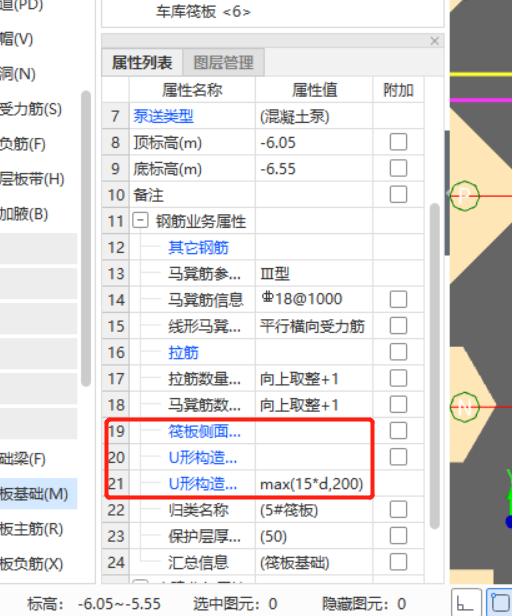Click the 属性值 column header
Viewport: 512px width, 616px height.
pos(314,90)
